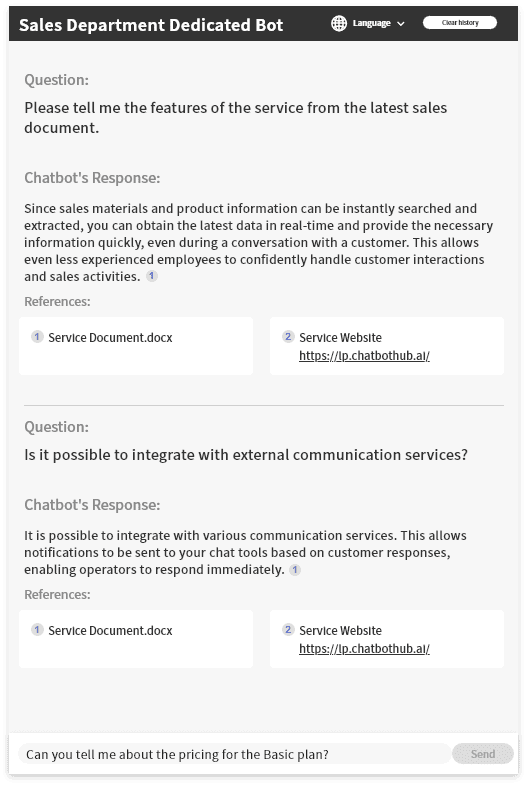Click the globe language icon
Screen dimensions: 527x786
pyautogui.click(x=339, y=23)
